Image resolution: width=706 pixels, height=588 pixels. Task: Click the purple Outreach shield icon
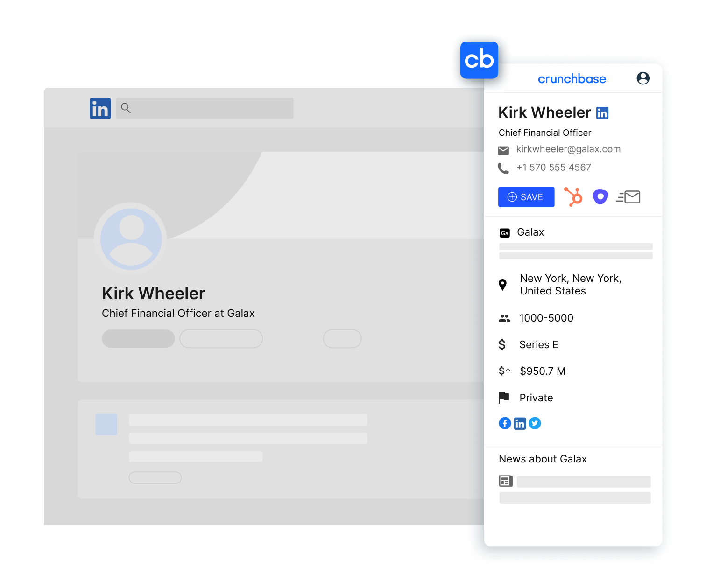600,197
